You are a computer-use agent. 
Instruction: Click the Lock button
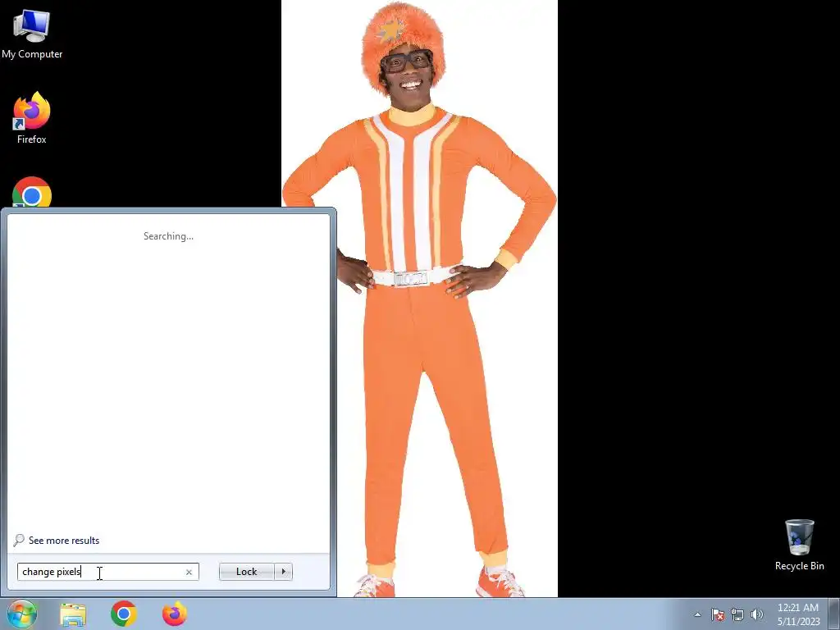tap(246, 572)
